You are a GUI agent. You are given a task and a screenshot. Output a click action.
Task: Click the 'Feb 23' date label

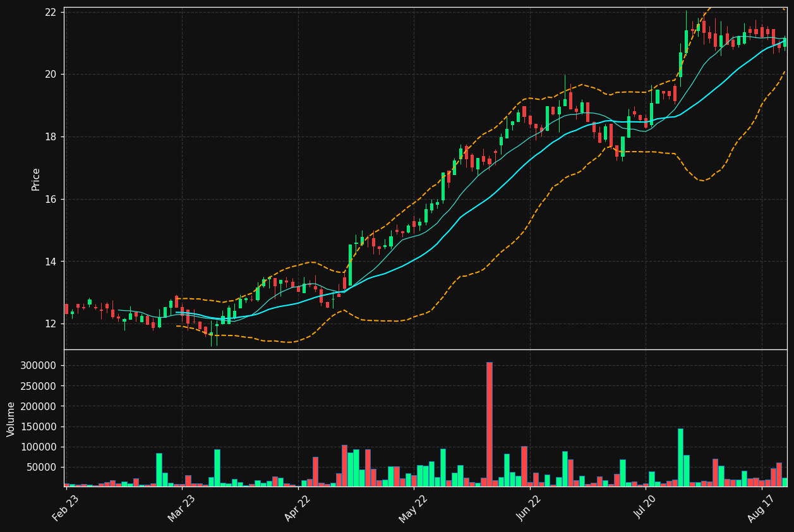(66, 508)
